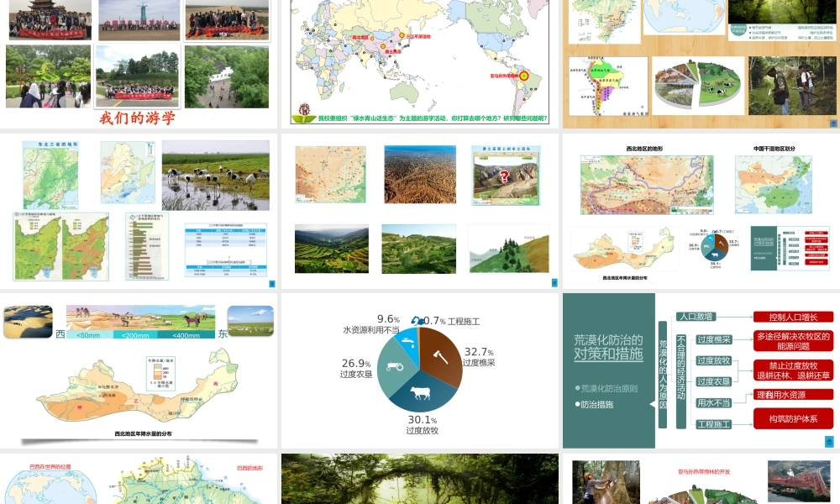Select the cranes in wetland photo

[216, 176]
